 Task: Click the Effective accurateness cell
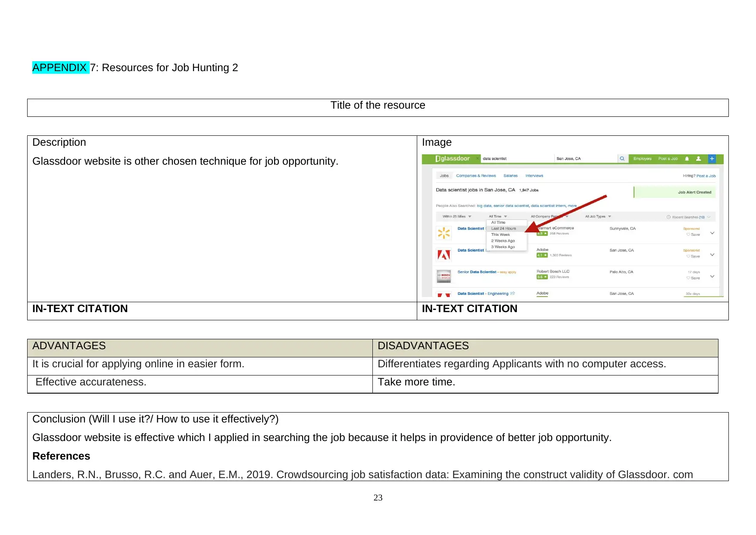tap(200, 384)
